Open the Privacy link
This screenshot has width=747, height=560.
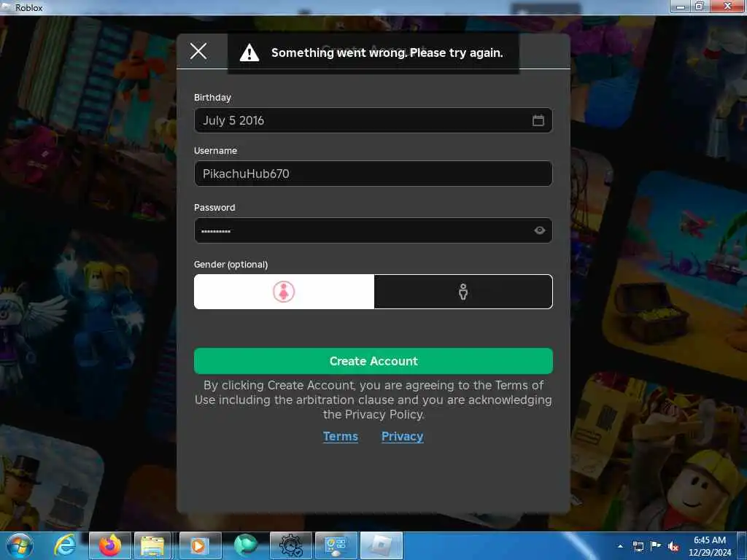(402, 436)
